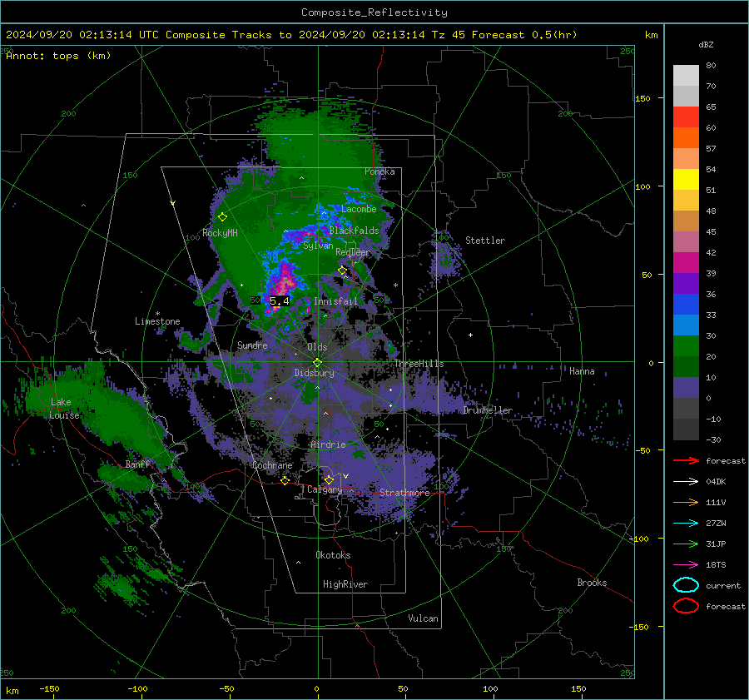Click the Okotoks town label
The height and width of the screenshot is (700, 749).
pos(333,555)
